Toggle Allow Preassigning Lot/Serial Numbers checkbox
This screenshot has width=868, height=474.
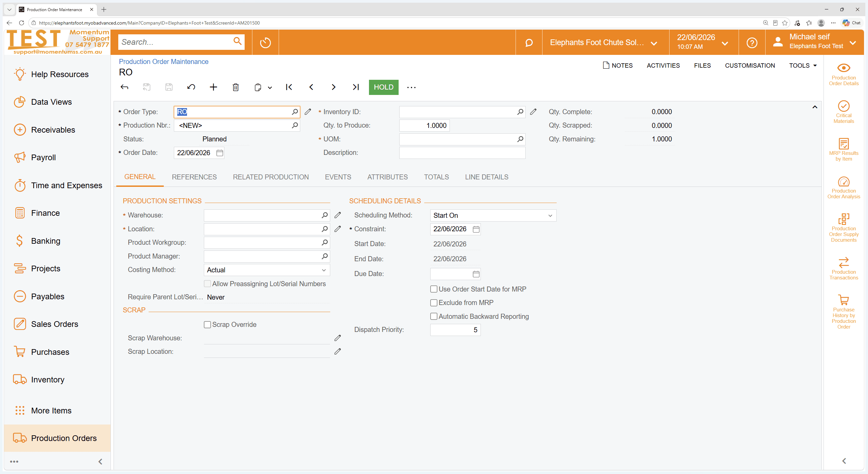[x=208, y=284]
